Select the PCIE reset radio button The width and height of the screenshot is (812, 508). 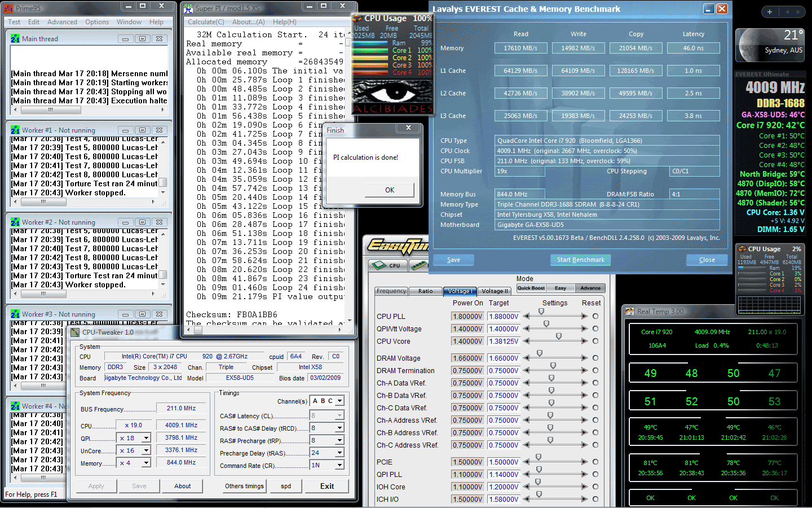595,462
